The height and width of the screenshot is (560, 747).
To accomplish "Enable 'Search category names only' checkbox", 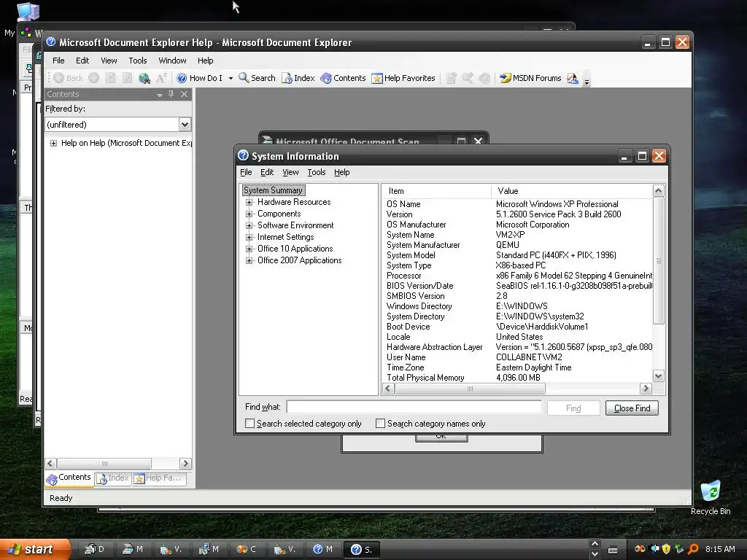I will (x=380, y=424).
